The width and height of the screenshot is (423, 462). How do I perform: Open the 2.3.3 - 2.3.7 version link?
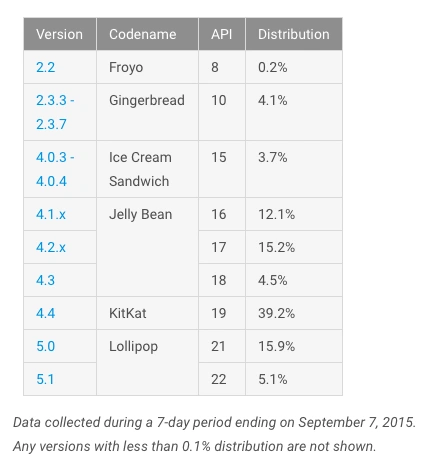[x=55, y=112]
